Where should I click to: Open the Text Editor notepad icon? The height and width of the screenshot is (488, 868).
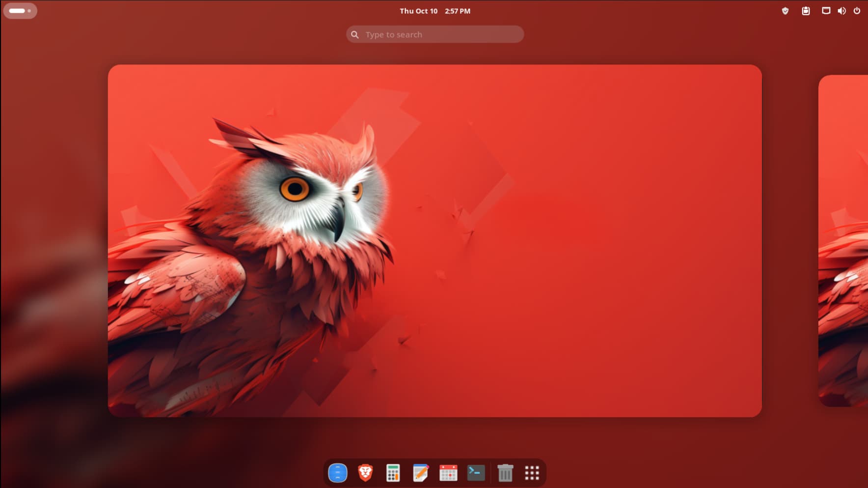pos(421,473)
